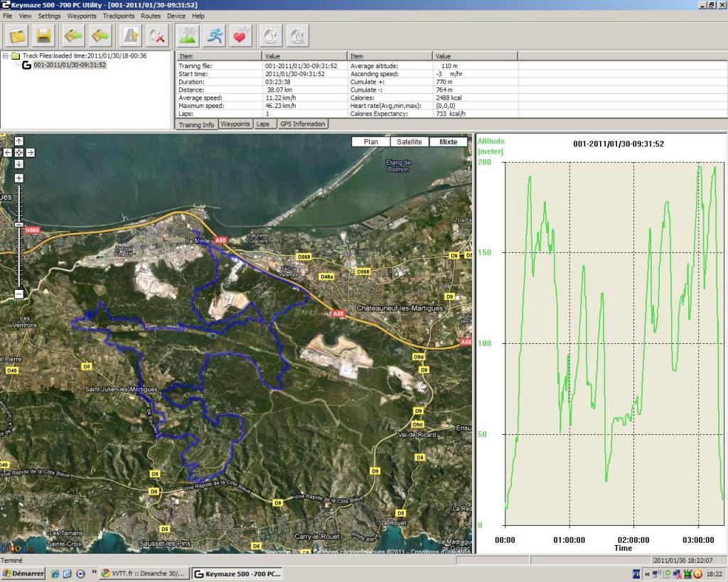This screenshot has width=728, height=582.
Task: Pan the map down with the arrow
Action: point(19,163)
